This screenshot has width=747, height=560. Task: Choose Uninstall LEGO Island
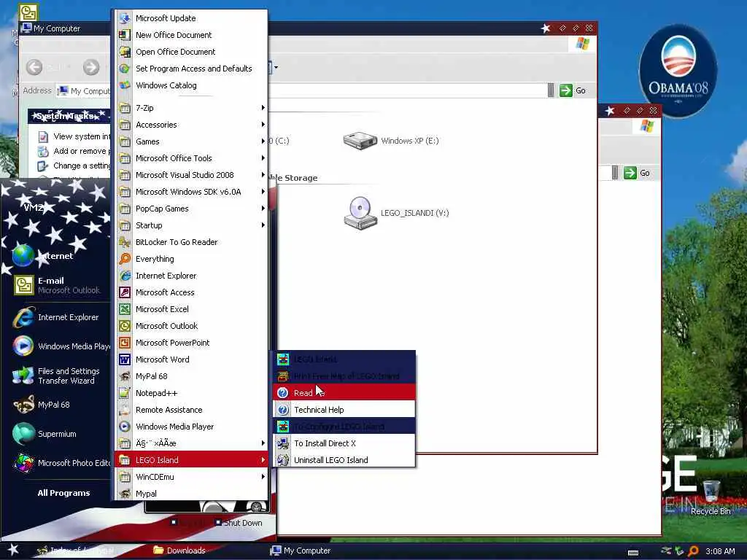click(344, 460)
